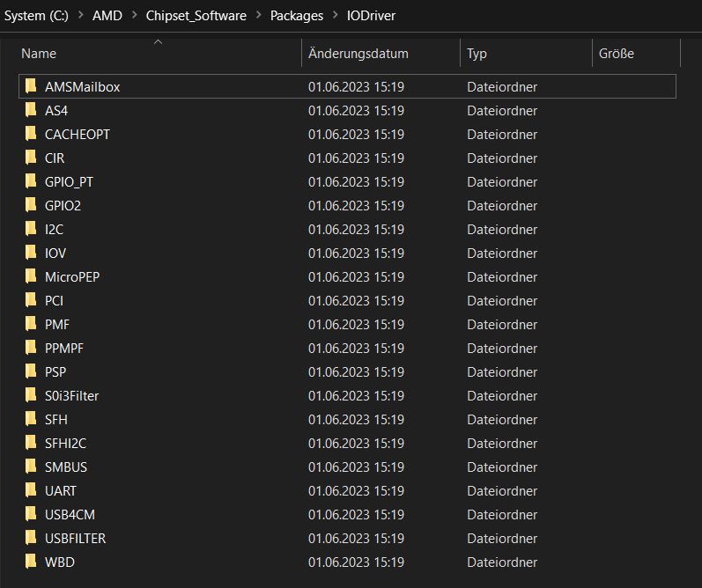
Task: Go to AMD folder in breadcrumb
Action: pos(107,16)
